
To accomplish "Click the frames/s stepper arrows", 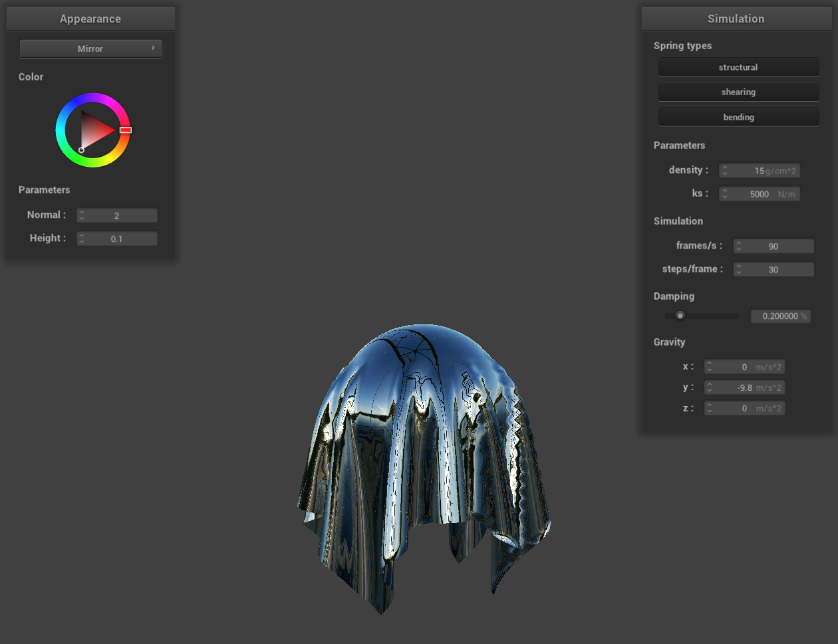I will tap(739, 246).
